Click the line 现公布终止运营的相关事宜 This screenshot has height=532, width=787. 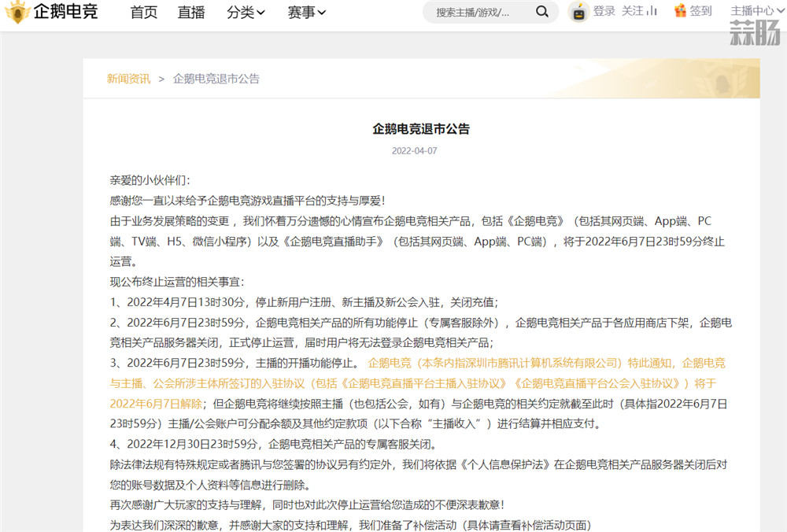[x=177, y=282]
